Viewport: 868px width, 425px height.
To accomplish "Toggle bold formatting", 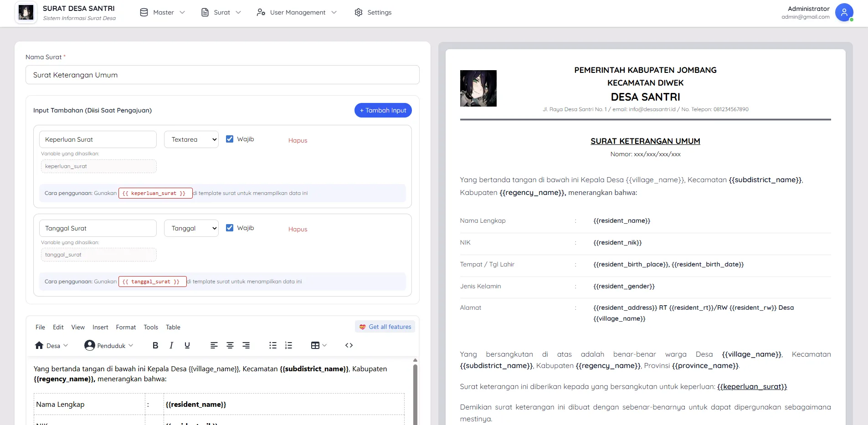I will [155, 345].
